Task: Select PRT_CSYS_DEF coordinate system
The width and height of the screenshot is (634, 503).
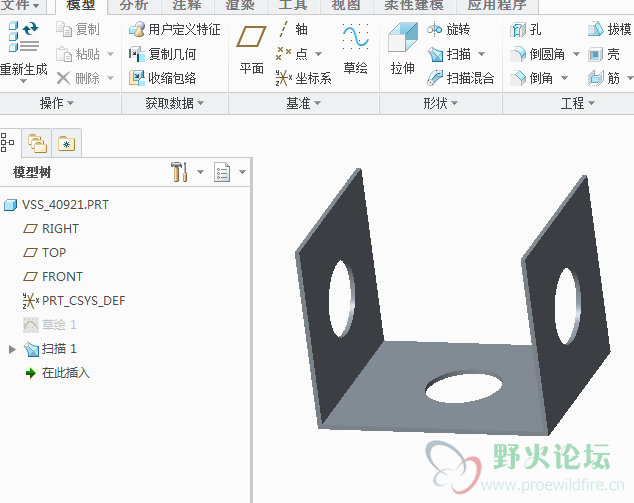Action: tap(74, 301)
